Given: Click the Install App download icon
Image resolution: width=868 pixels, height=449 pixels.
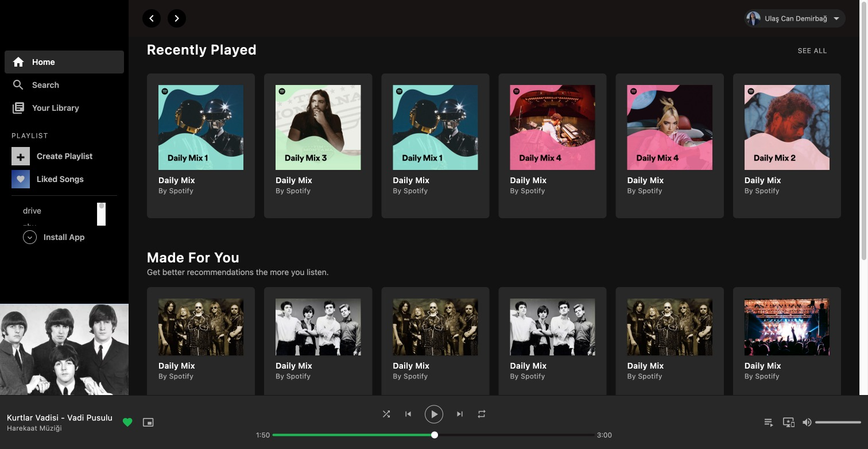Looking at the screenshot, I should click(30, 237).
